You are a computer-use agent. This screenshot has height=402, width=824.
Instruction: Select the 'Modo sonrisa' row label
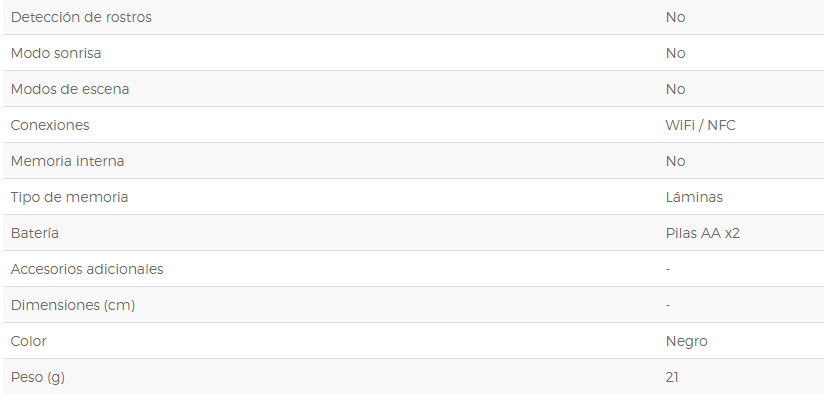[x=56, y=53]
